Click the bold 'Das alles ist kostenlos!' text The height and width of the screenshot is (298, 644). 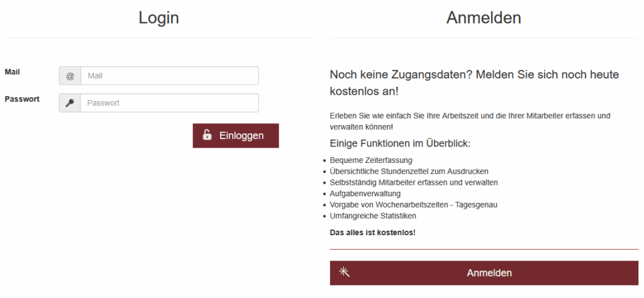coord(372,233)
